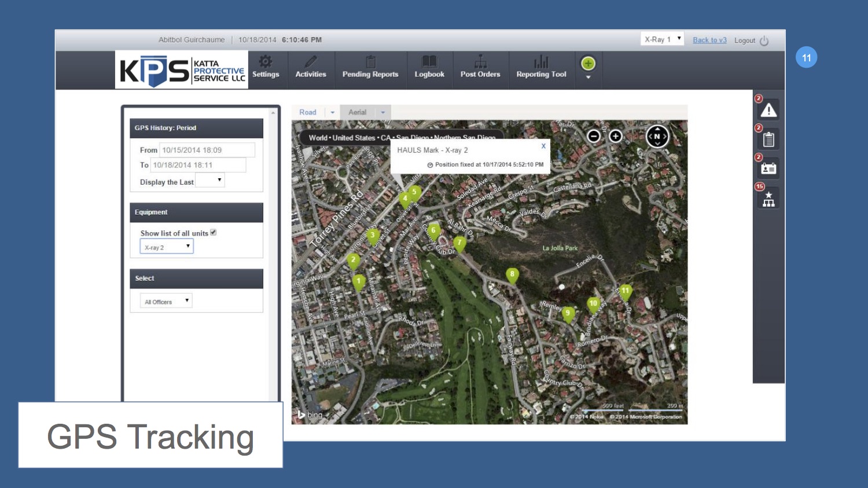Expand the Road view dropdown arrow

point(333,112)
